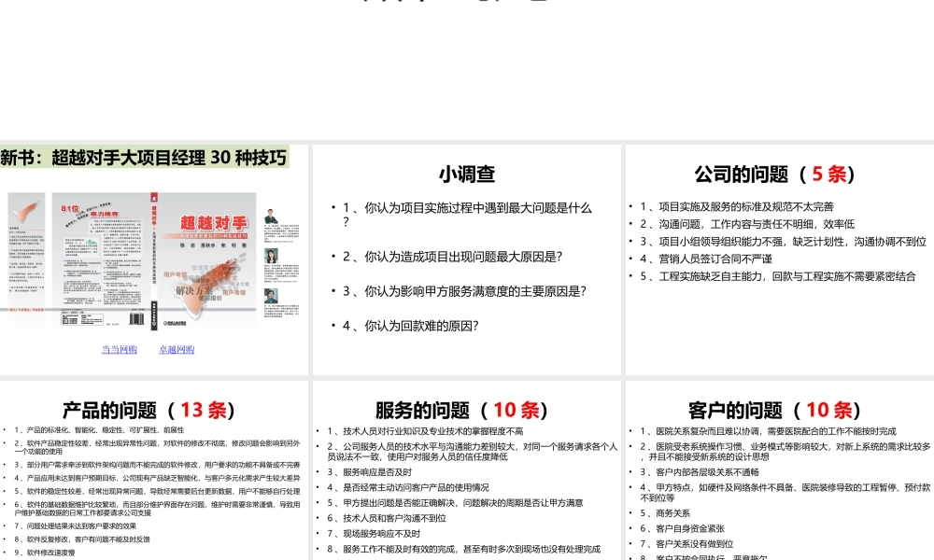This screenshot has width=934, height=560.
Task: Click the 小调查 section heading
Action: click(x=466, y=174)
